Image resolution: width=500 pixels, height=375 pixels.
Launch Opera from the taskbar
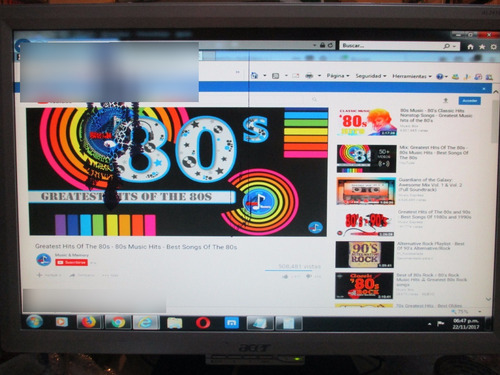point(203,323)
